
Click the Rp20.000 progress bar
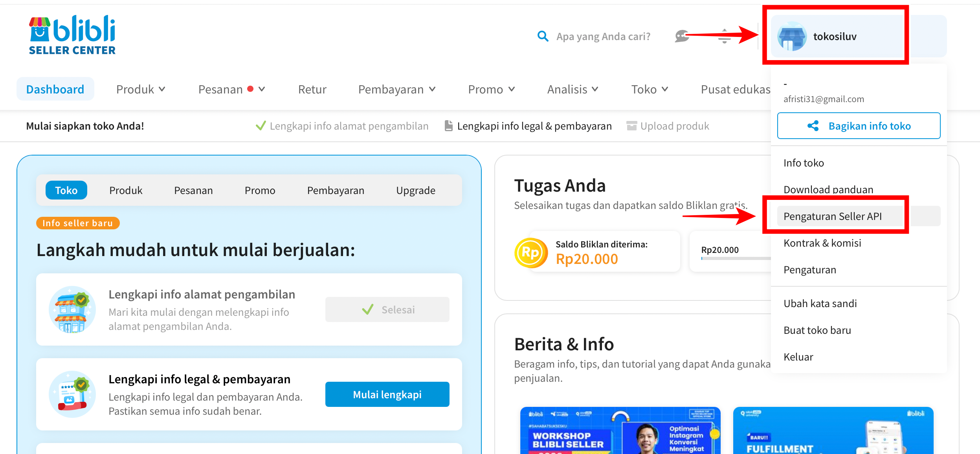tap(735, 258)
